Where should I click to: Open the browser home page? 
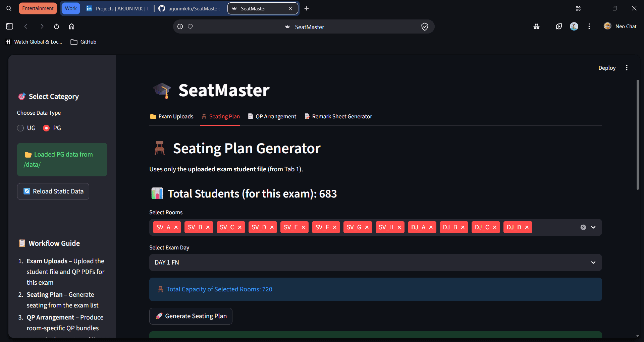(71, 26)
